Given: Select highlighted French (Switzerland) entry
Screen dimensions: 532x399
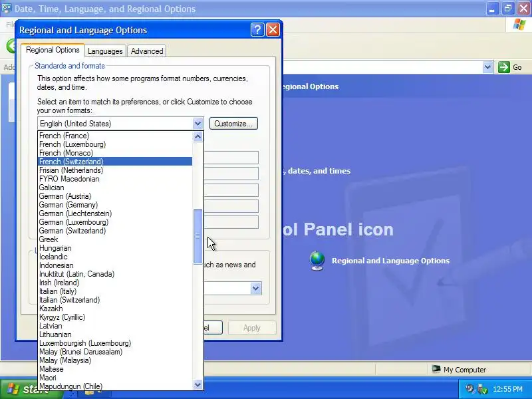Looking at the screenshot, I should [x=115, y=162].
